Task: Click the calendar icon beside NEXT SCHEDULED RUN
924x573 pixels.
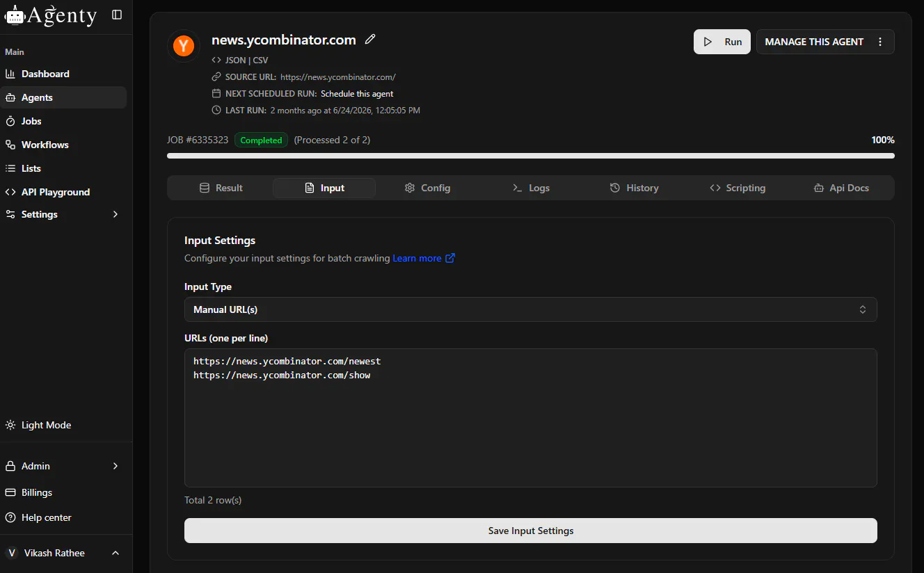Action: pos(216,94)
